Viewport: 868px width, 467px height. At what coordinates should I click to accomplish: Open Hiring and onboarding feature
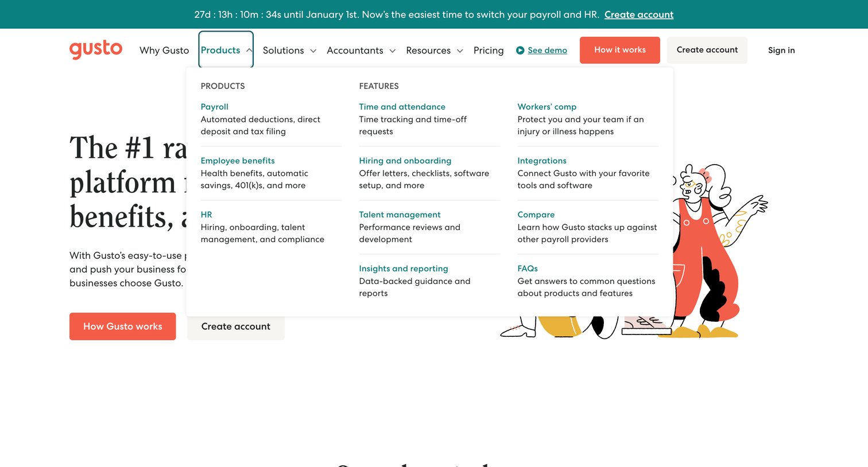pyautogui.click(x=405, y=161)
